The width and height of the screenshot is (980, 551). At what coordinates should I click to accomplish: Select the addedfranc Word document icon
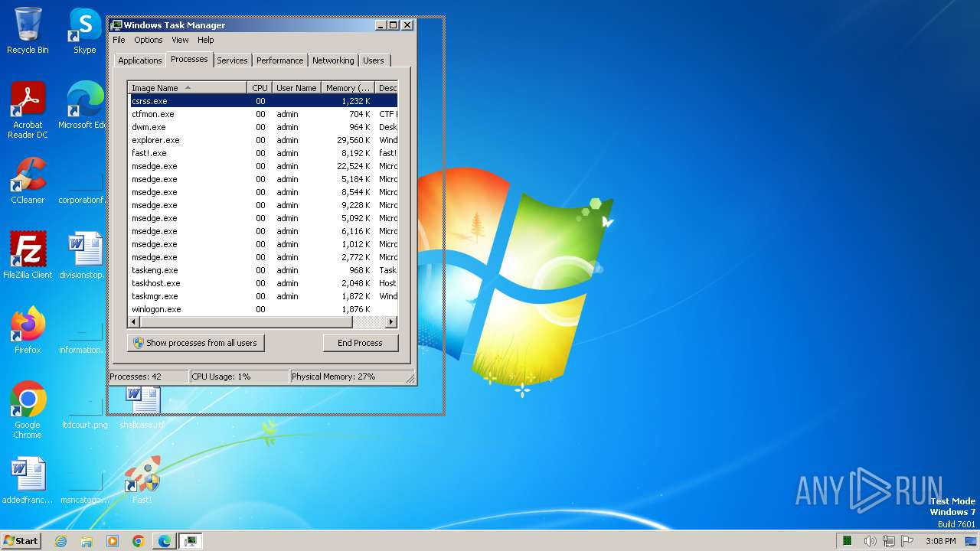click(28, 481)
